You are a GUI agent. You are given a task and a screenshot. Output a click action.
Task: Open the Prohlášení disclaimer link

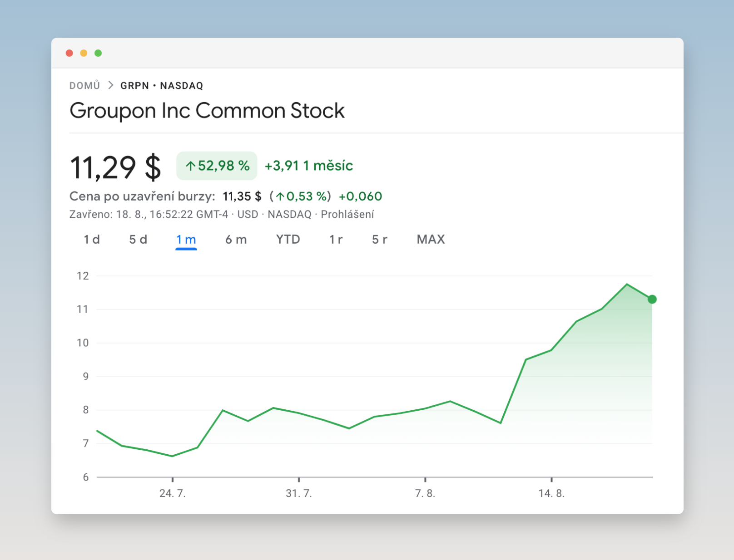pyautogui.click(x=347, y=214)
